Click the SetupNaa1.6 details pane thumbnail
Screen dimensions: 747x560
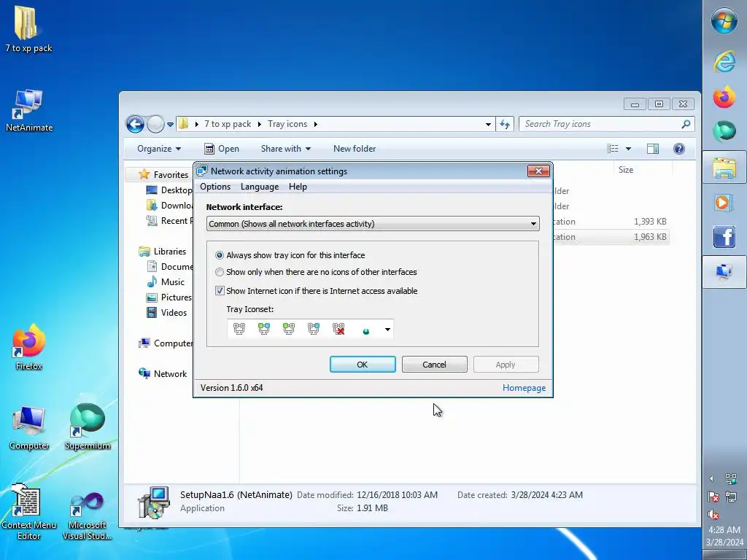pos(153,503)
